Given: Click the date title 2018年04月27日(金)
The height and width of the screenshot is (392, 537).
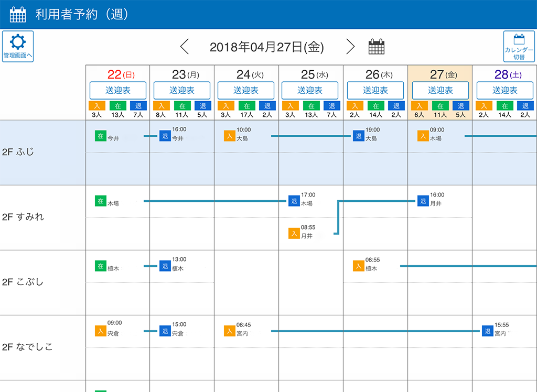Looking at the screenshot, I should (x=266, y=47).
